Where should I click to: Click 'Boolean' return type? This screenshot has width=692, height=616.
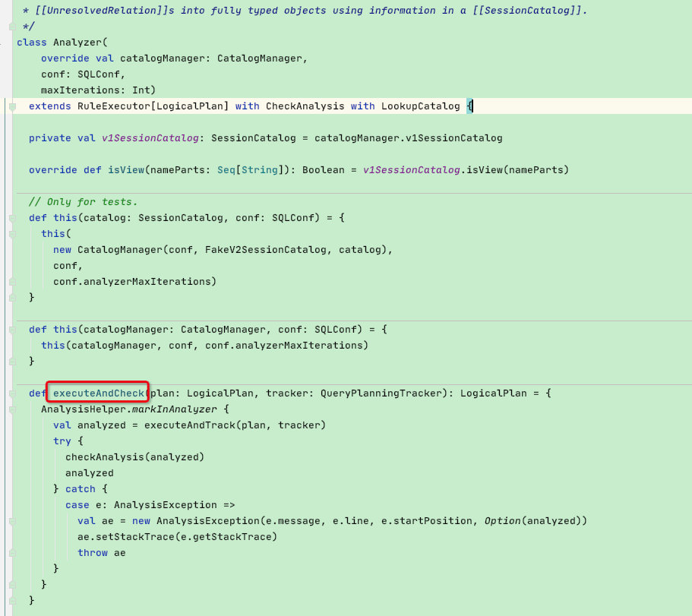click(323, 170)
